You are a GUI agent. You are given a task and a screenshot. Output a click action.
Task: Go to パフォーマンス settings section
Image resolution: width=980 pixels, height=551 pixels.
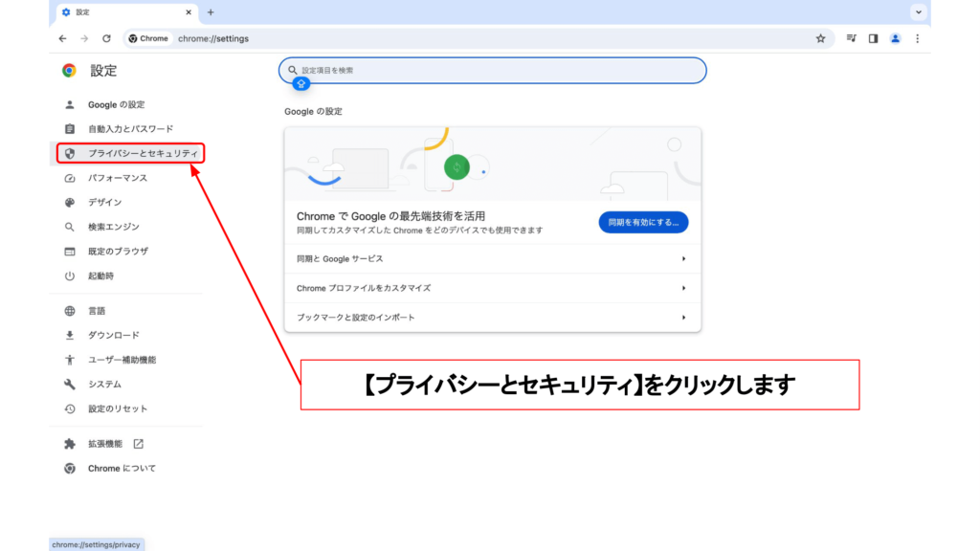click(x=118, y=178)
